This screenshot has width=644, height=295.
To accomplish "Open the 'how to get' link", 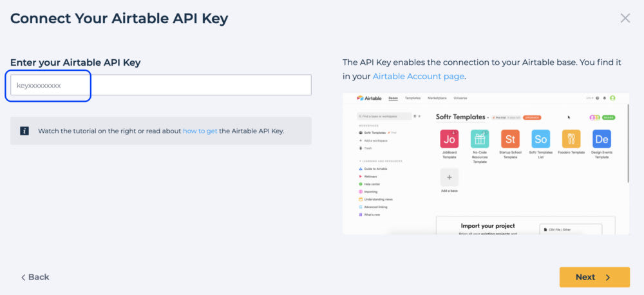I will click(200, 131).
